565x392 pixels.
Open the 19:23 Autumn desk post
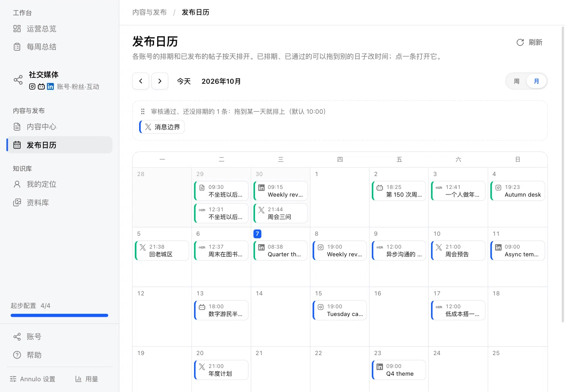coord(517,191)
